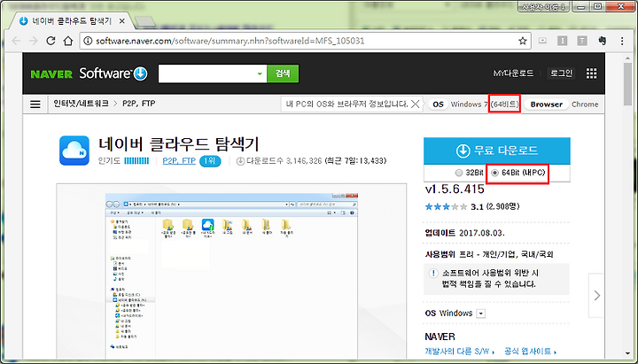Click the 네이버 클라우드 탐색기 app icon

pyautogui.click(x=74, y=151)
